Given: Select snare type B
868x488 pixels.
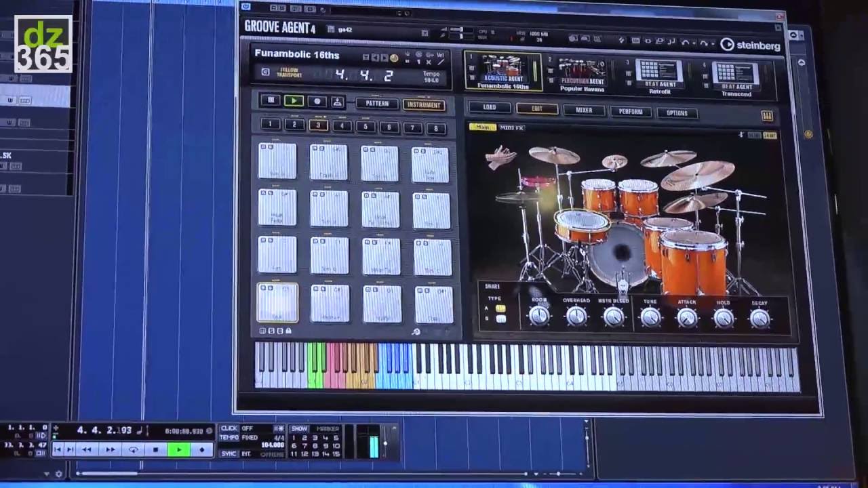Looking at the screenshot, I should [500, 319].
